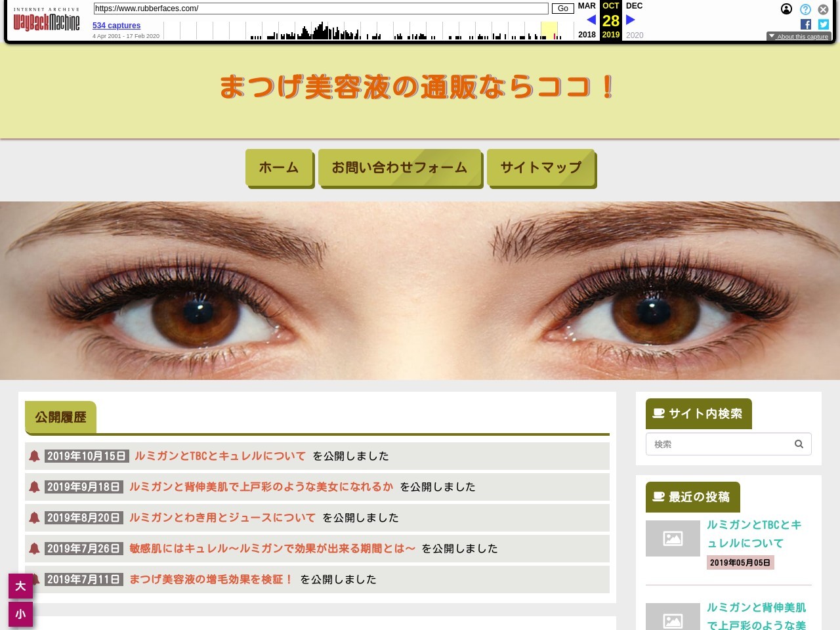Open the 534 captures link

(x=116, y=26)
